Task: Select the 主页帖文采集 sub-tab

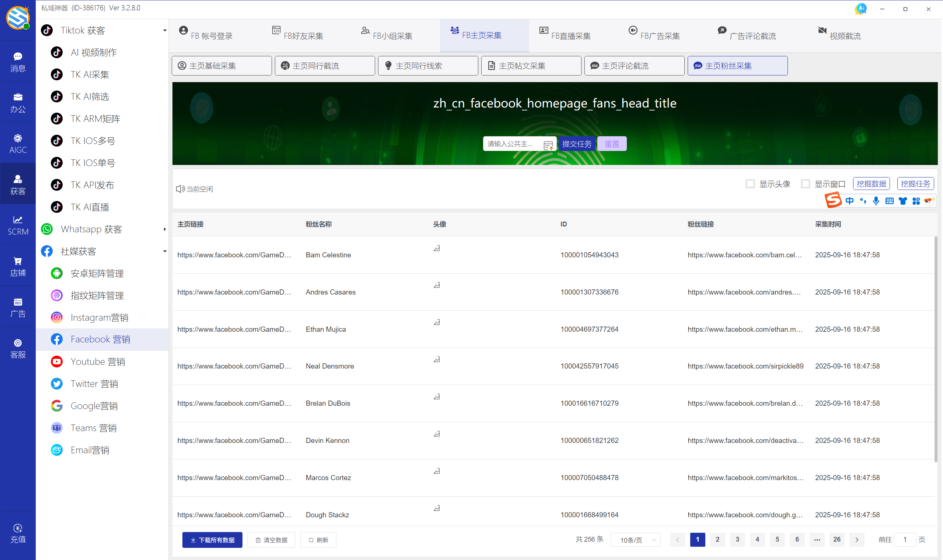Action: click(x=531, y=66)
